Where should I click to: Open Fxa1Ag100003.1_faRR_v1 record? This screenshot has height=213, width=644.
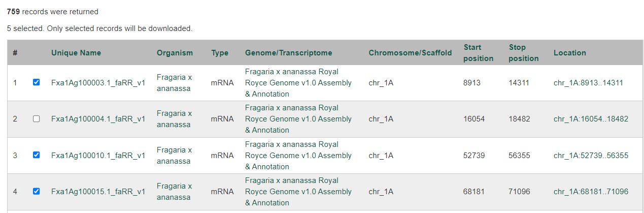pos(98,83)
